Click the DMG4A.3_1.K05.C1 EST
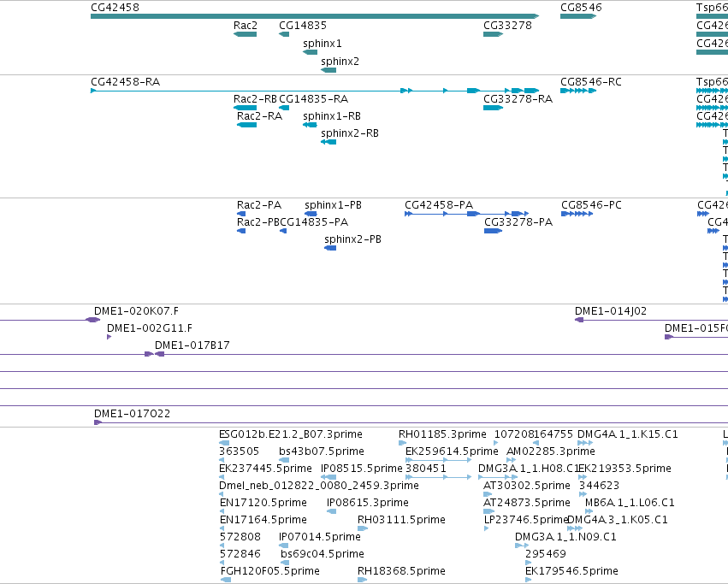This screenshot has height=584, width=728. tap(575, 528)
